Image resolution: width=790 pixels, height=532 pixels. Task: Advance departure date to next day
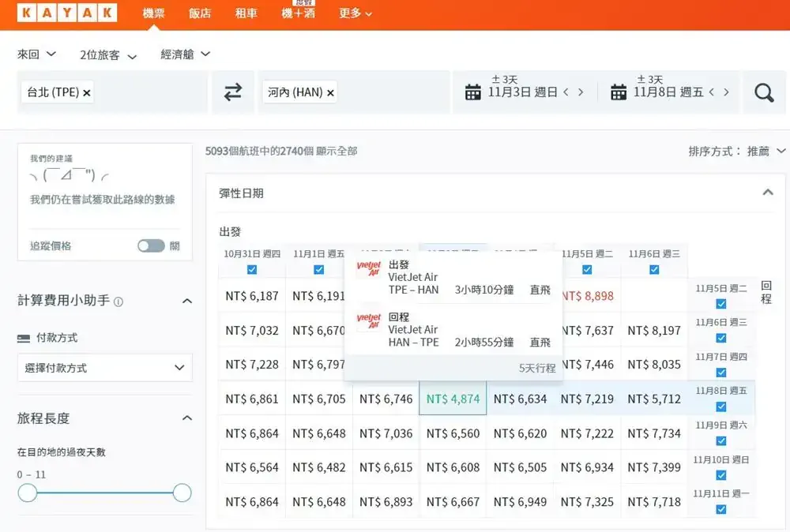tap(581, 92)
